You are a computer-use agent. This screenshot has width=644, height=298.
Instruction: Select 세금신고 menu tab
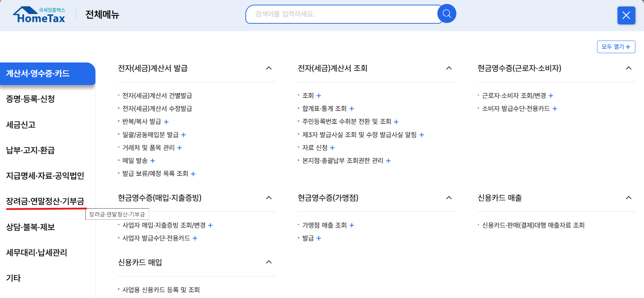tap(21, 125)
